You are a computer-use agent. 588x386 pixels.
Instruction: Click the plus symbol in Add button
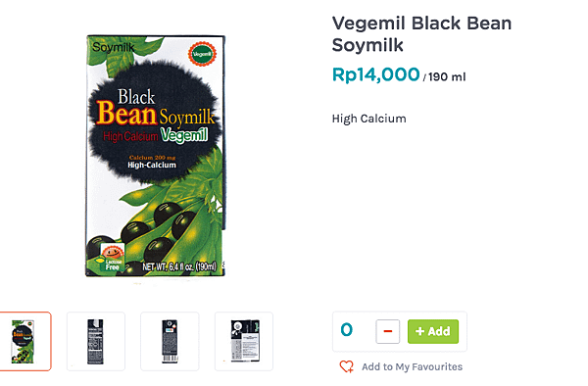click(x=420, y=331)
